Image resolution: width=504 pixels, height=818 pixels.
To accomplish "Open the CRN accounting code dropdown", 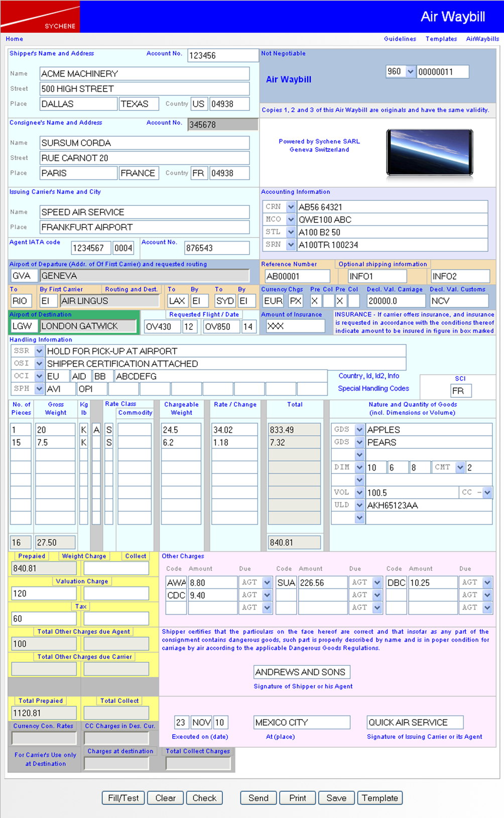I will [291, 206].
